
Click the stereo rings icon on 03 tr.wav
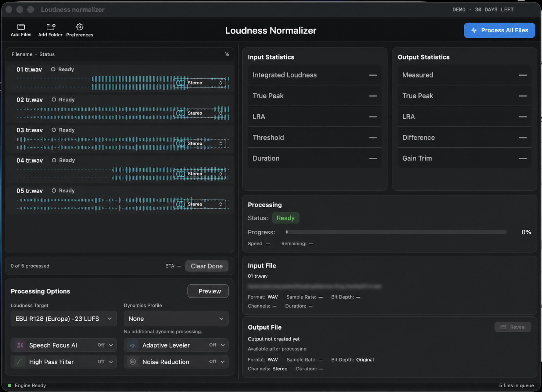coord(180,144)
